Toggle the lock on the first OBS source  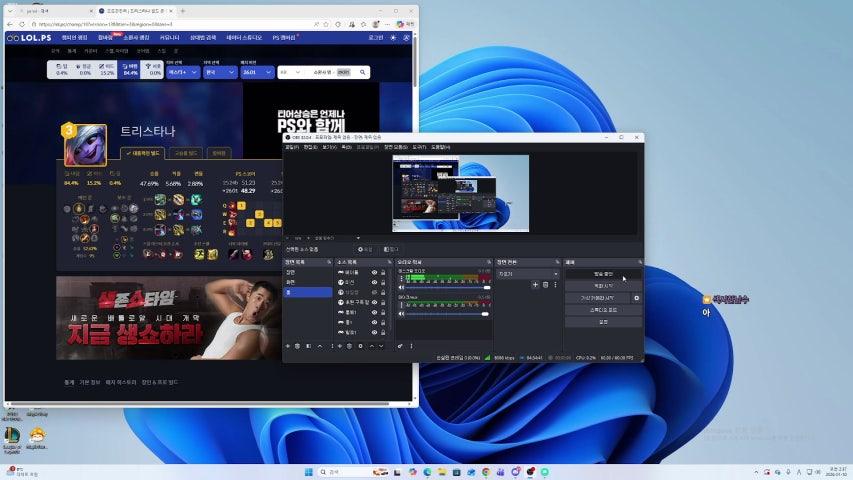point(383,272)
